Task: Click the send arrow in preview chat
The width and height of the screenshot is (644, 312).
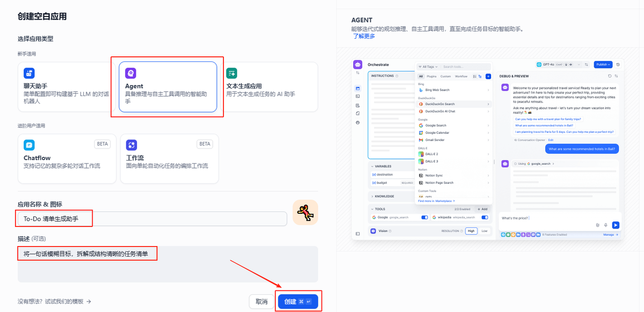Action: [x=615, y=225]
